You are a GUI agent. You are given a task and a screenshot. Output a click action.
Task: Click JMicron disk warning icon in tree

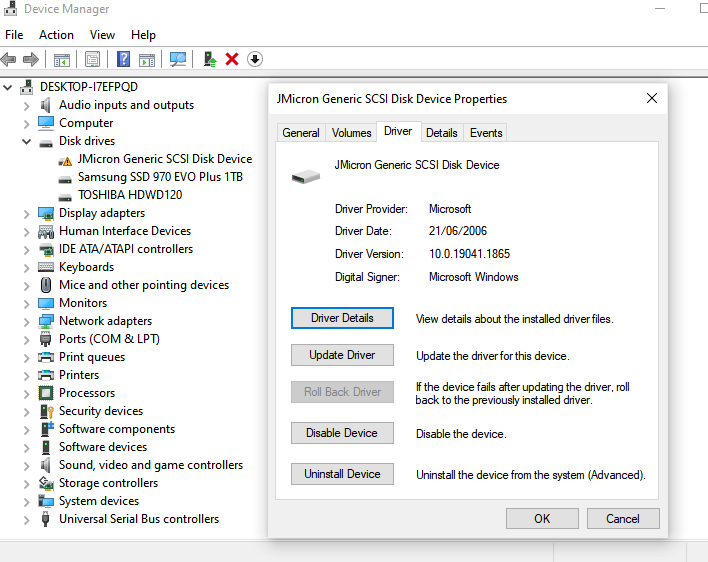click(65, 161)
